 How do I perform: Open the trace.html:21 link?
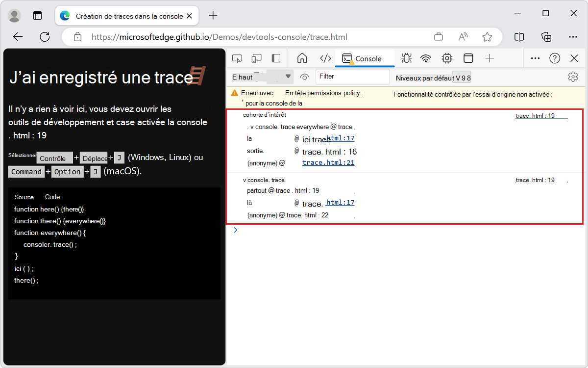[328, 162]
